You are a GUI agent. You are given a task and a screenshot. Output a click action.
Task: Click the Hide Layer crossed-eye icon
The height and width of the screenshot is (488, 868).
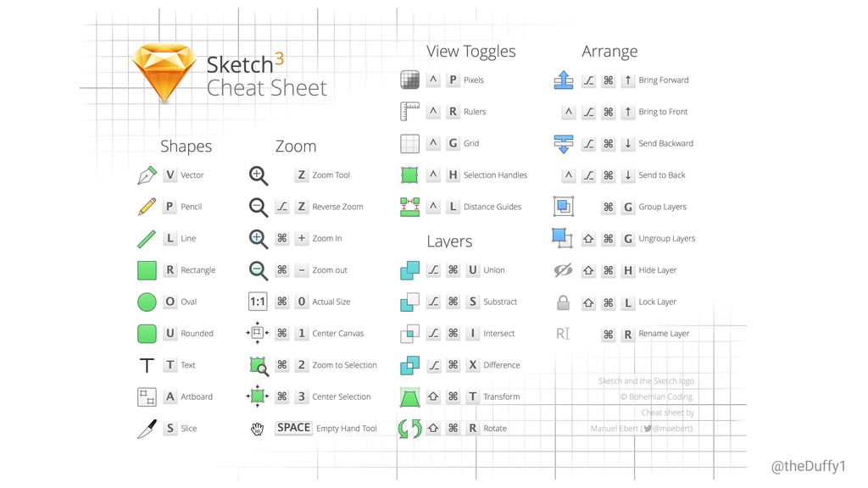(x=563, y=270)
